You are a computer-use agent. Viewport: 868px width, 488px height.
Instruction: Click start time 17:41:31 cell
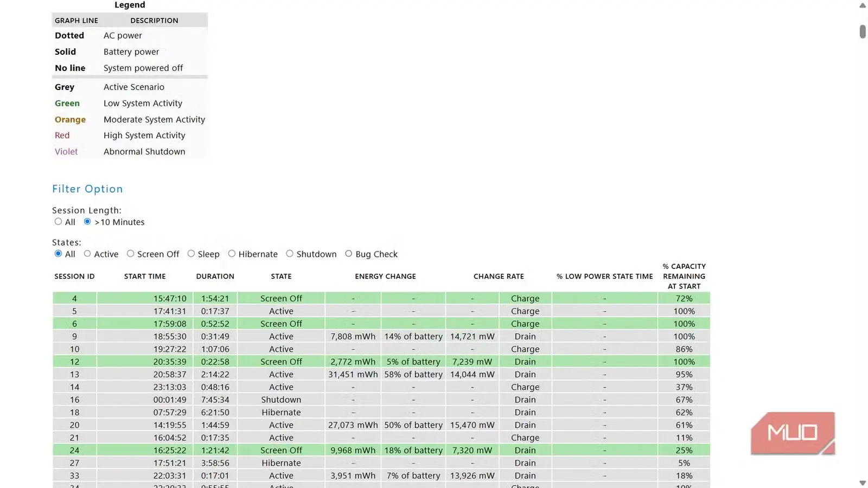[145, 311]
